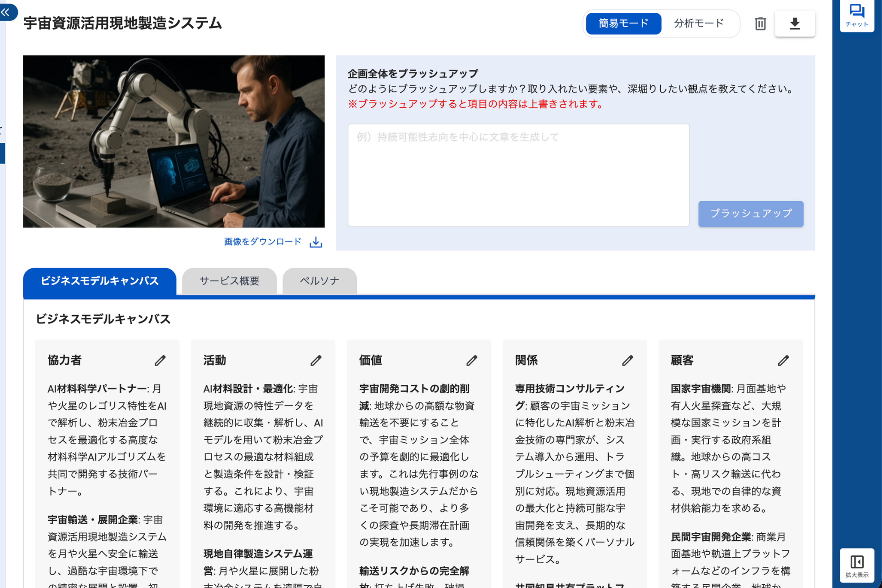Screen dimensions: 882x588
Task: Edit the 顧客 section with pencil icon
Action: tap(783, 361)
